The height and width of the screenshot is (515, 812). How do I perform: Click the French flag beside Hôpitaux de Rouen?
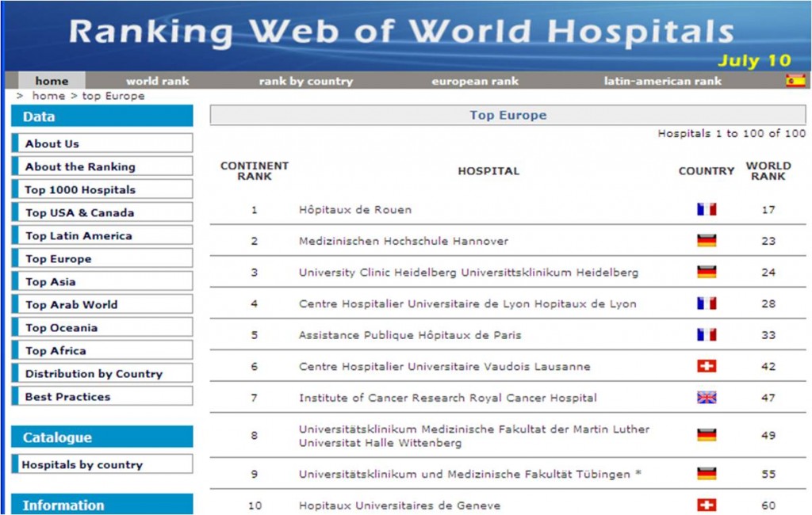(706, 210)
